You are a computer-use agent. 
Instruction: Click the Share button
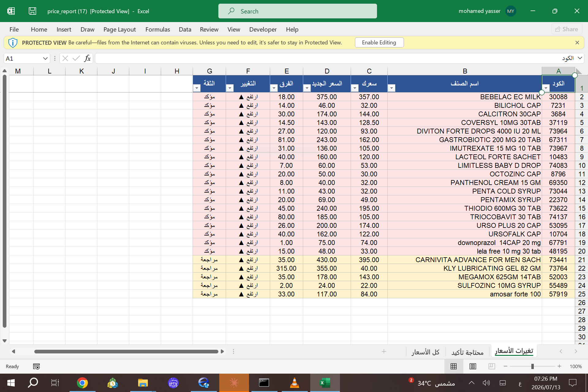567,29
